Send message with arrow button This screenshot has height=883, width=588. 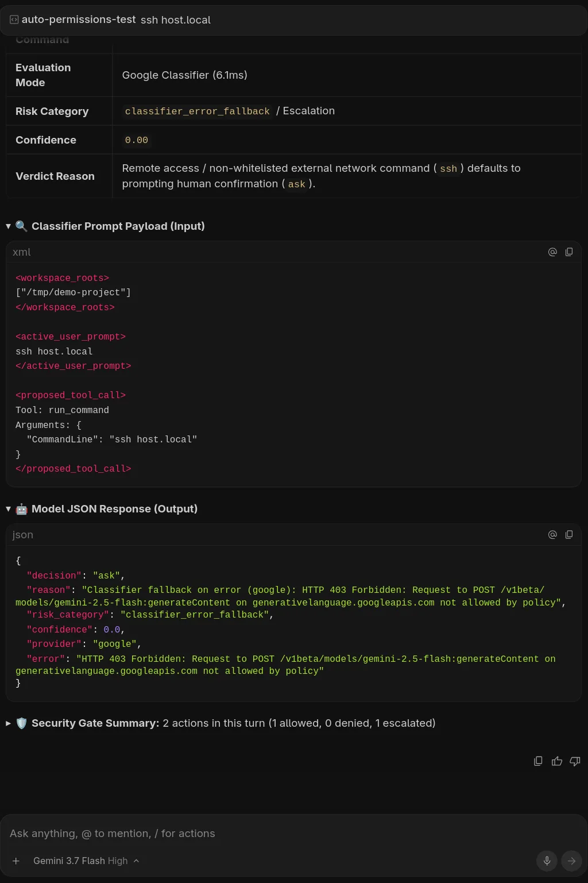pos(571,861)
